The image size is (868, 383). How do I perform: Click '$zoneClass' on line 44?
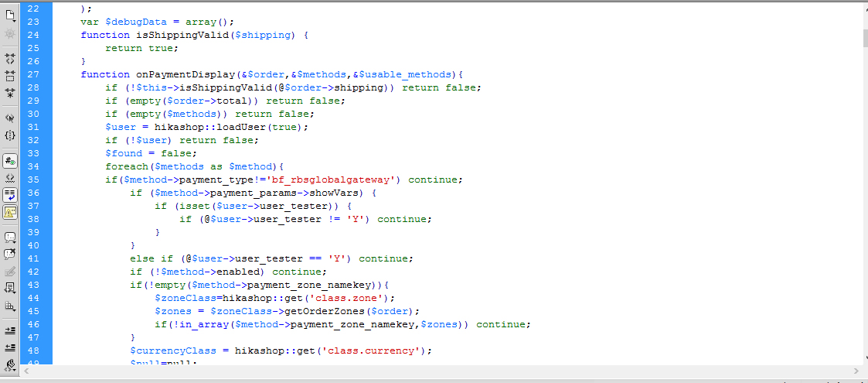186,298
